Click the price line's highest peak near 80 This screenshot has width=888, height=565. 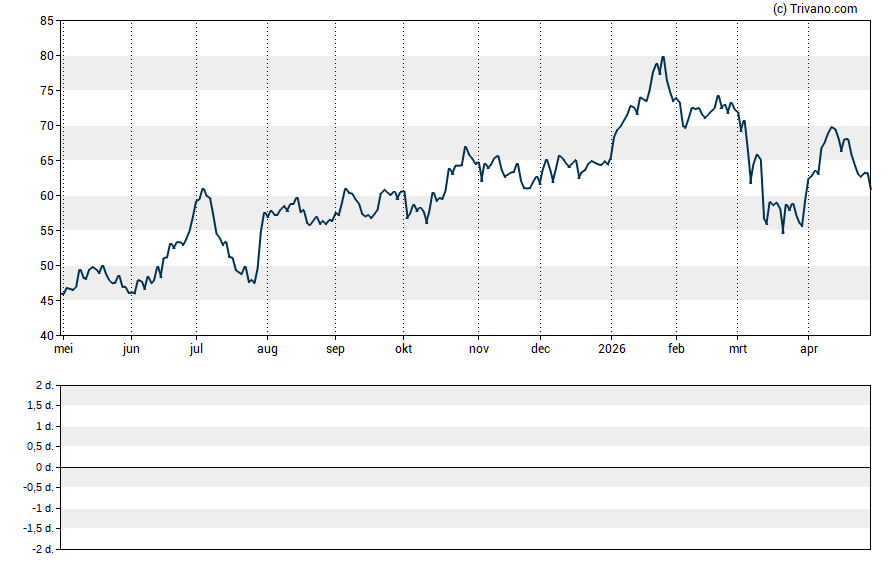663,58
